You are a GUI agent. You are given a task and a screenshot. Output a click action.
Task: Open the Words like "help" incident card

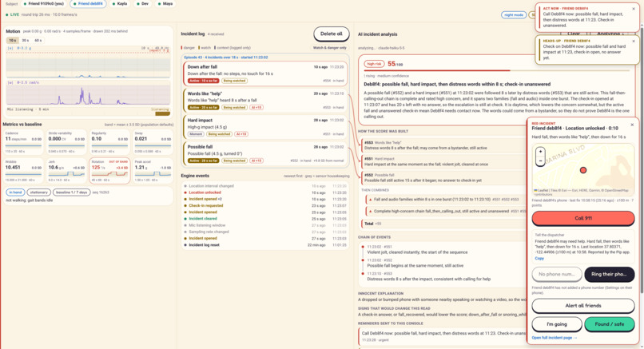pyautogui.click(x=265, y=100)
